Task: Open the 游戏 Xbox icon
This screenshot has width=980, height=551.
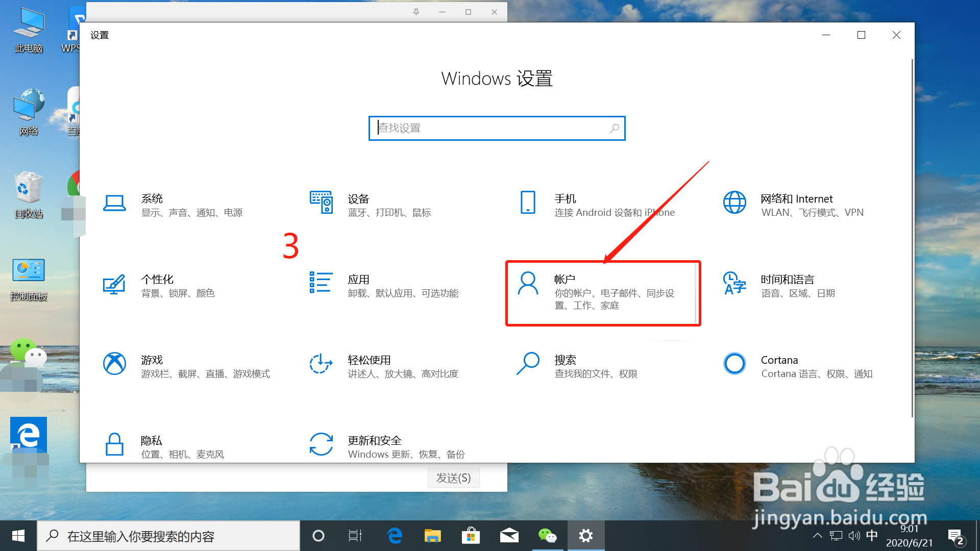Action: (x=114, y=364)
